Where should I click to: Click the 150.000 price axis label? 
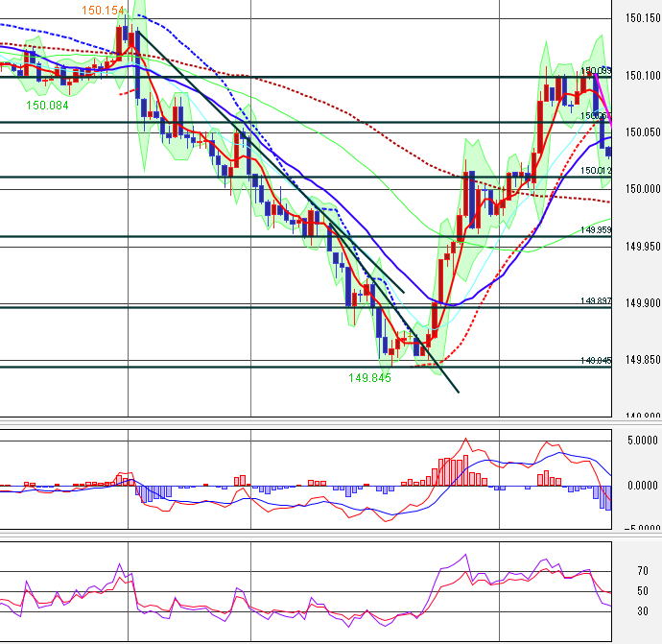click(641, 189)
